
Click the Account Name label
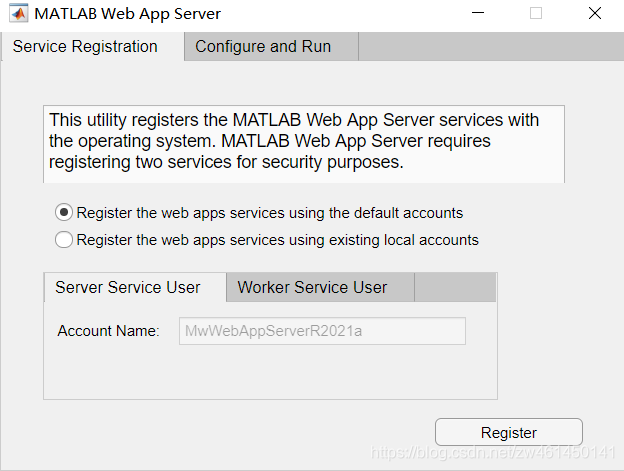(109, 331)
